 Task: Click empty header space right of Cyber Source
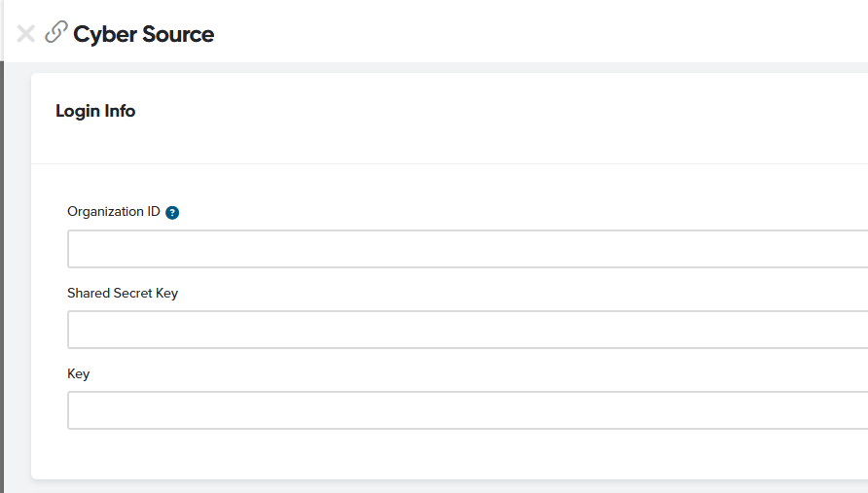pyautogui.click(x=535, y=34)
